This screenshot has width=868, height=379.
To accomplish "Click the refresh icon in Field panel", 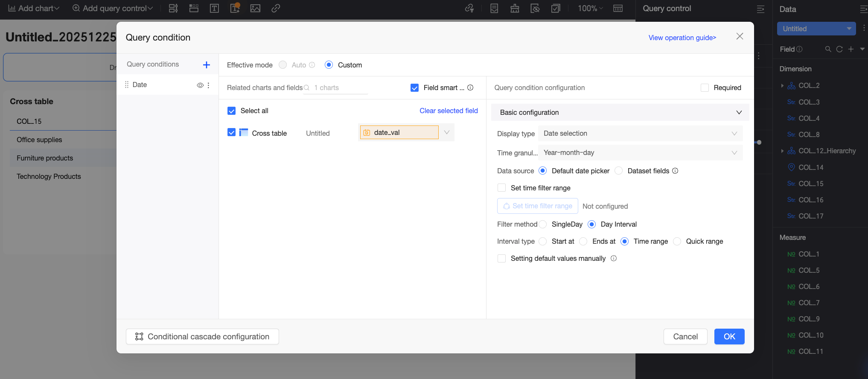I will (x=839, y=49).
